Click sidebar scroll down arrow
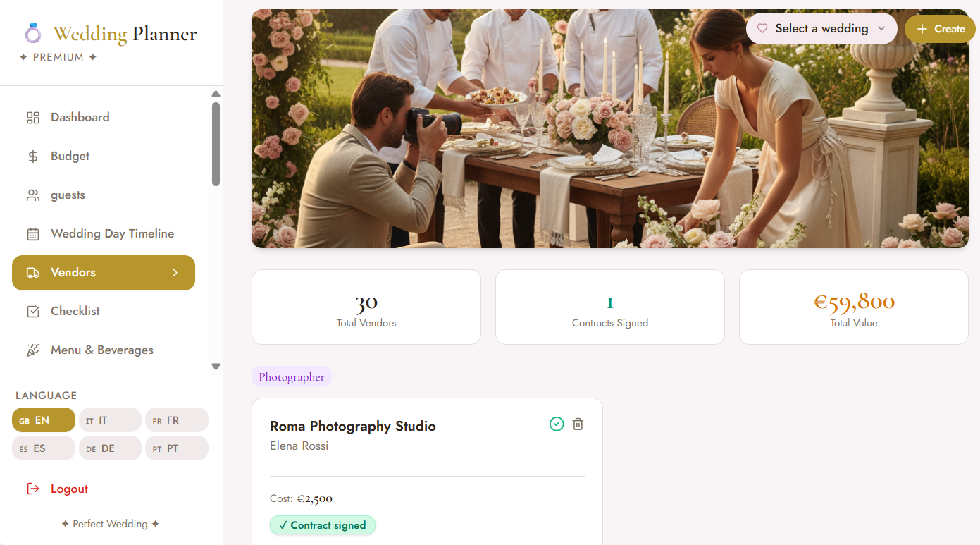Image resolution: width=980 pixels, height=545 pixels. pos(216,367)
